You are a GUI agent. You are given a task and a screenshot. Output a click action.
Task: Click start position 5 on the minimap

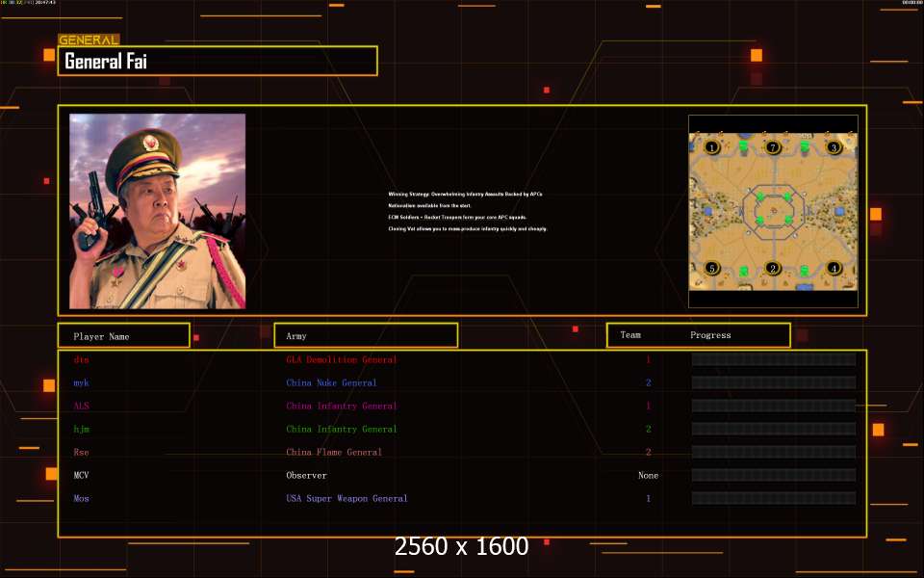click(x=711, y=269)
